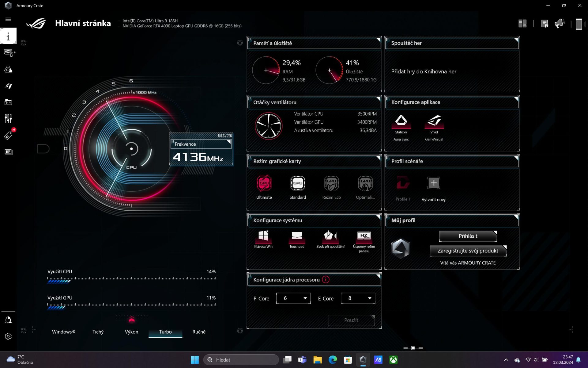Switch to Výkon operating mode
Image resolution: width=588 pixels, height=368 pixels.
132,332
